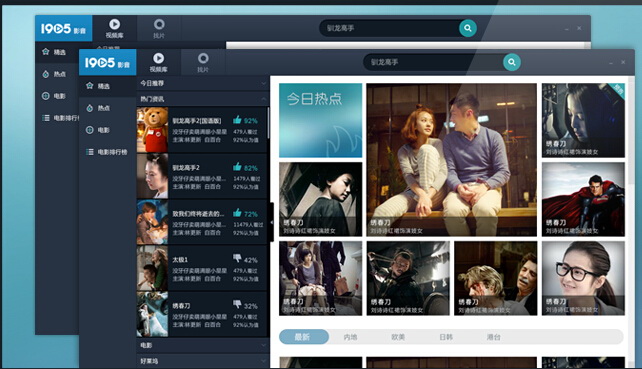The height and width of the screenshot is (369, 642).
Task: Collapse the 热门资讯 section
Action: pyautogui.click(x=264, y=99)
